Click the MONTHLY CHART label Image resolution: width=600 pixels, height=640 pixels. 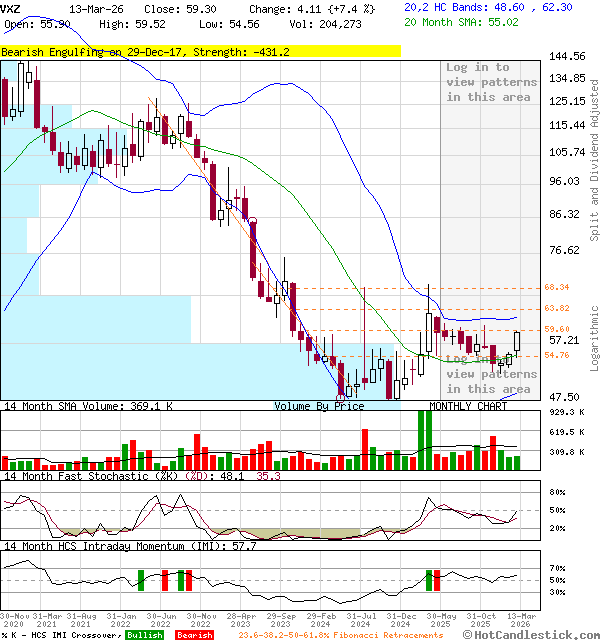(468, 406)
